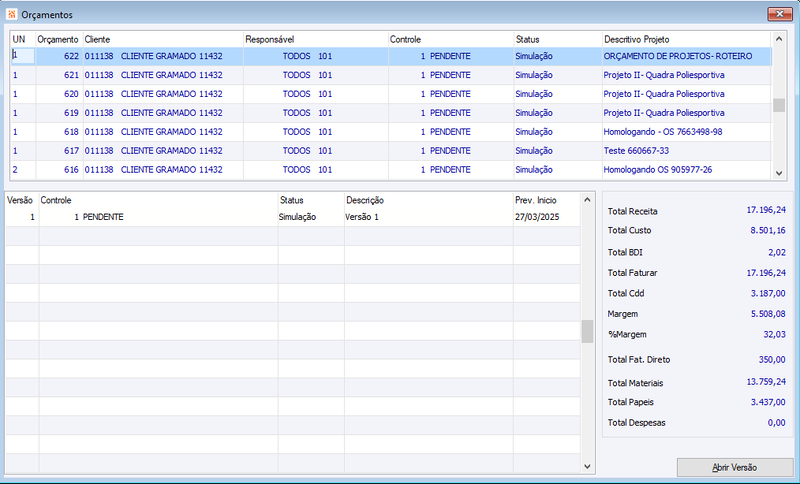
Task: Click %Margem value 32,03
Action: (774, 334)
